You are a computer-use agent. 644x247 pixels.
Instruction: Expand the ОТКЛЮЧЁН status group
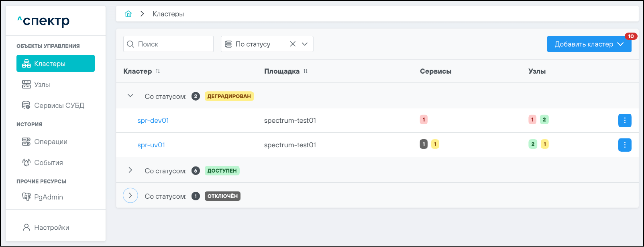tap(130, 196)
